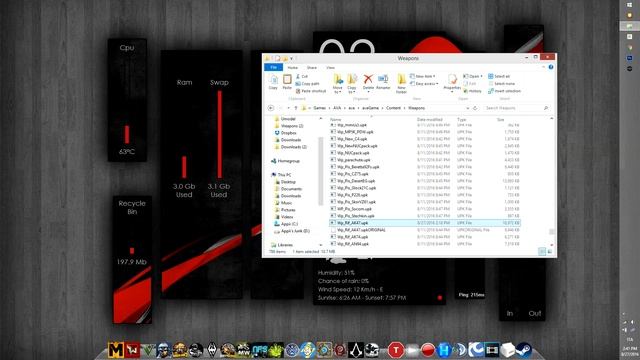The width and height of the screenshot is (640, 360).
Task: Click Paste shortcut in the ribbon
Action: [x=311, y=91]
